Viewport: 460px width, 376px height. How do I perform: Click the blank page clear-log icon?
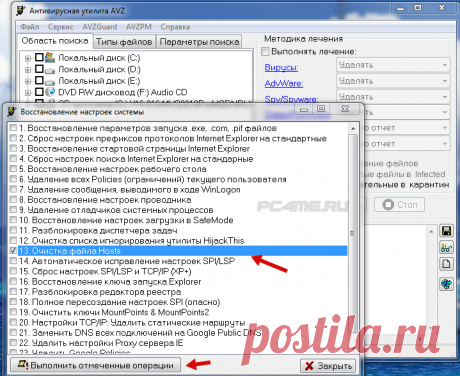click(x=446, y=264)
